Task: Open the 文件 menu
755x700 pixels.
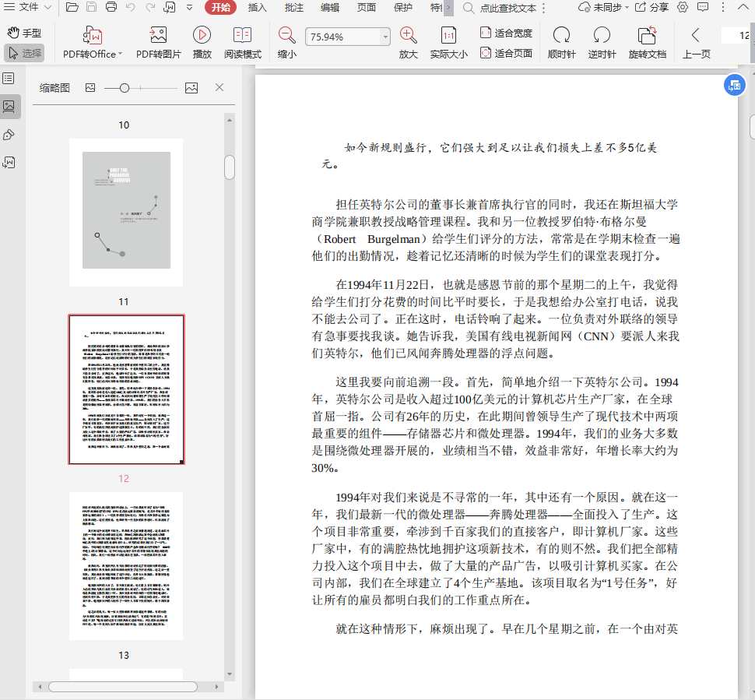Action: [28, 7]
